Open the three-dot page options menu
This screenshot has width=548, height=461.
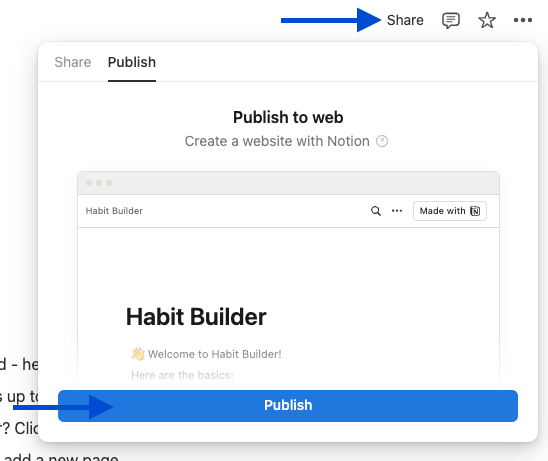click(x=523, y=20)
